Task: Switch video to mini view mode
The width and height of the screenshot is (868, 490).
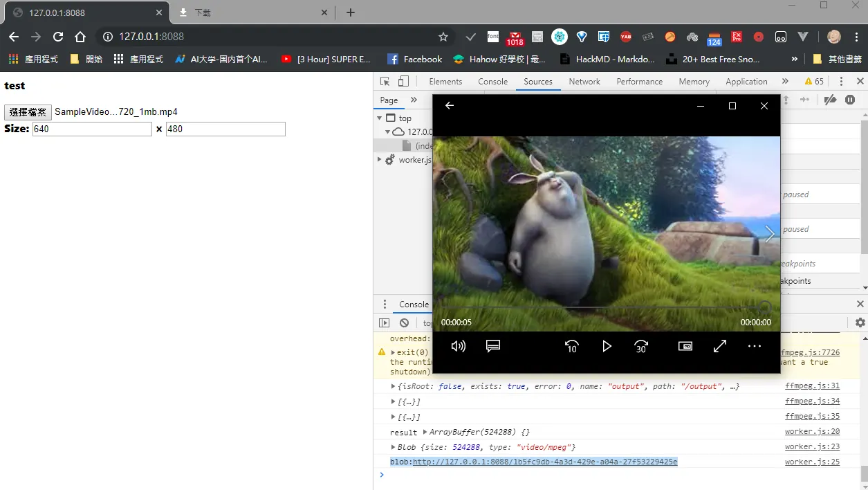Action: (685, 346)
